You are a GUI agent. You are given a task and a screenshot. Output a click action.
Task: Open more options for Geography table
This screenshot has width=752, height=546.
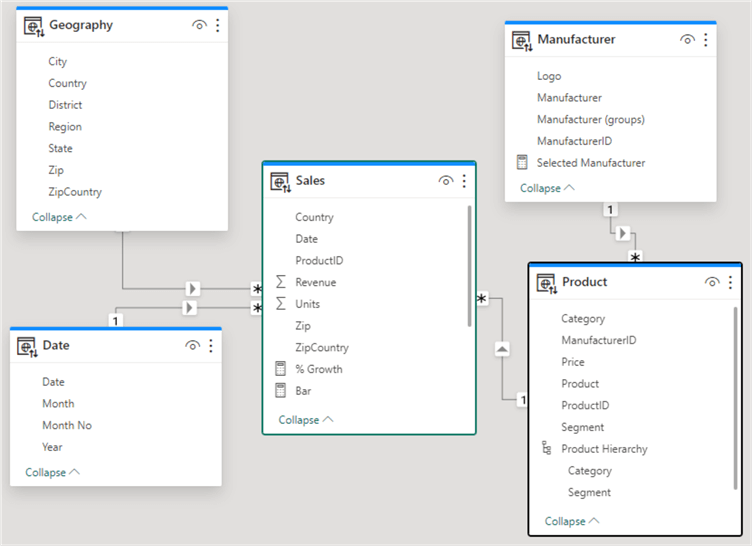pos(218,25)
